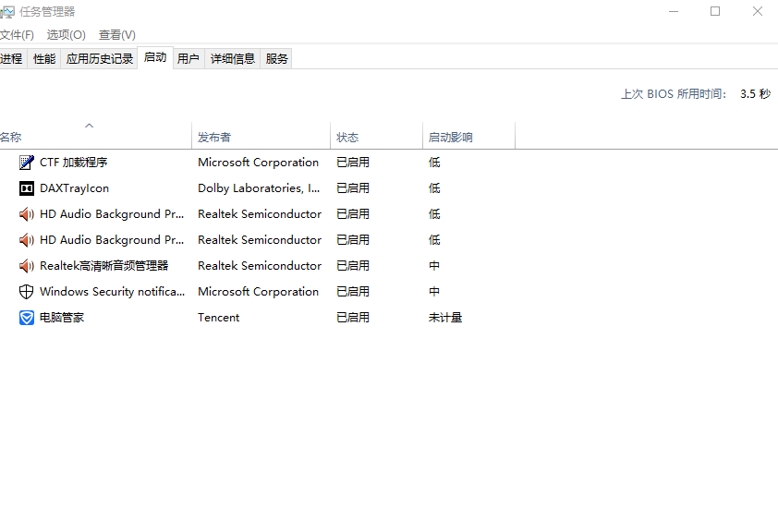
Task: Click 中 impact in the Realtek高清晰音频管理器 row
Action: click(x=434, y=266)
